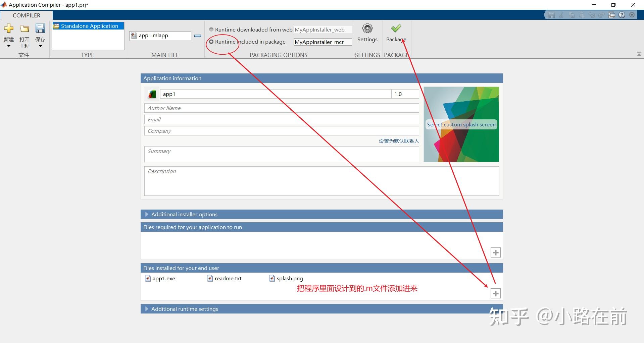Open the quick access toolbar options arrow
644x343 pixels.
point(632,15)
